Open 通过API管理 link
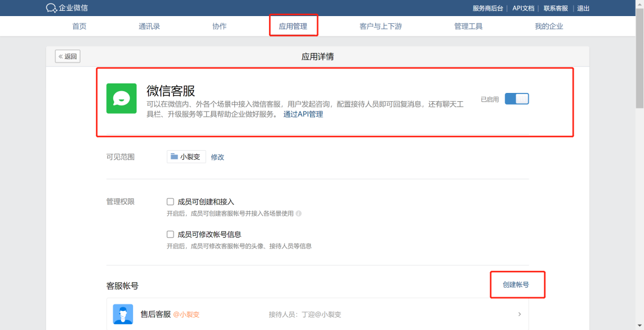Screen dimensions: 644x330 point(303,114)
